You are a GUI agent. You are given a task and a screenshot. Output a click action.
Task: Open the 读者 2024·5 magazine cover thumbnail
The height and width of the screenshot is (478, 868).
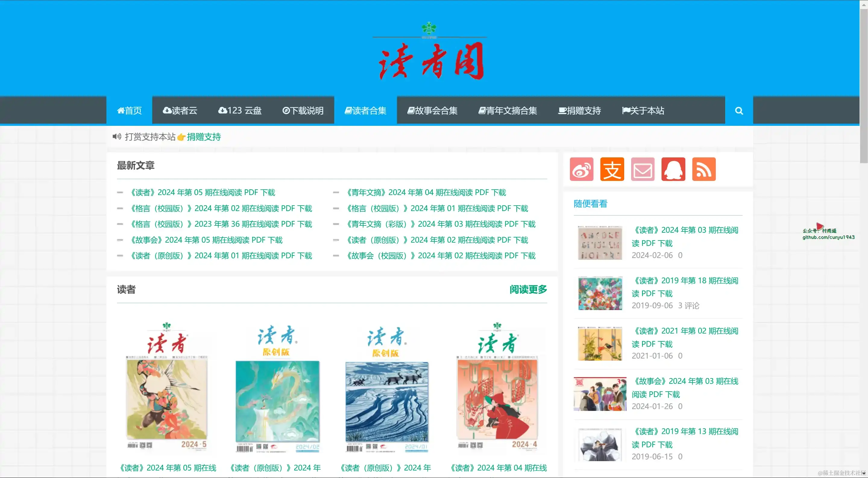tap(167, 387)
